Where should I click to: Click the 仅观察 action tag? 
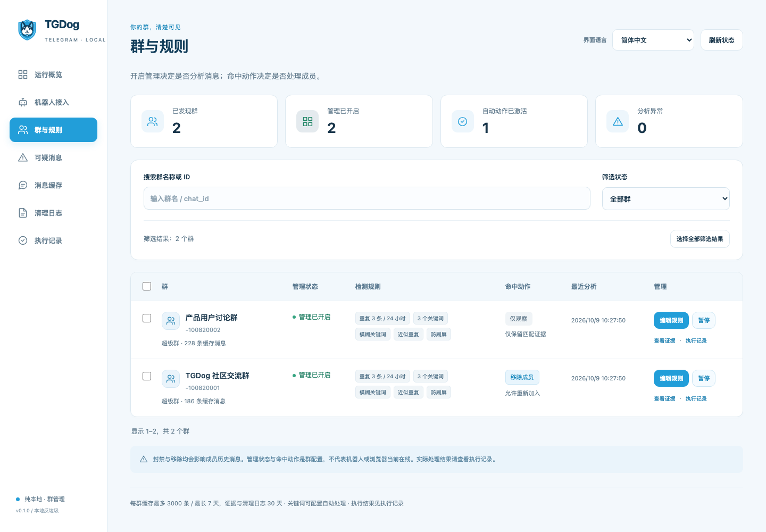[519, 319]
